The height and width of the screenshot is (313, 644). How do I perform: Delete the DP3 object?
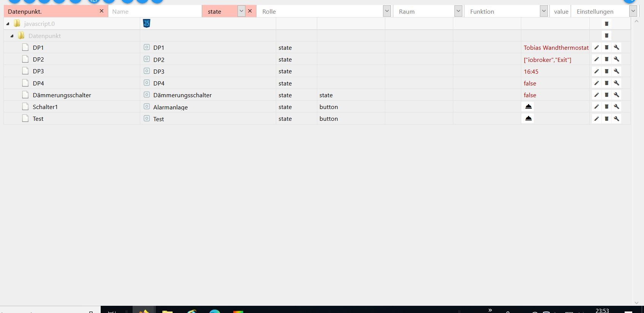pos(606,71)
